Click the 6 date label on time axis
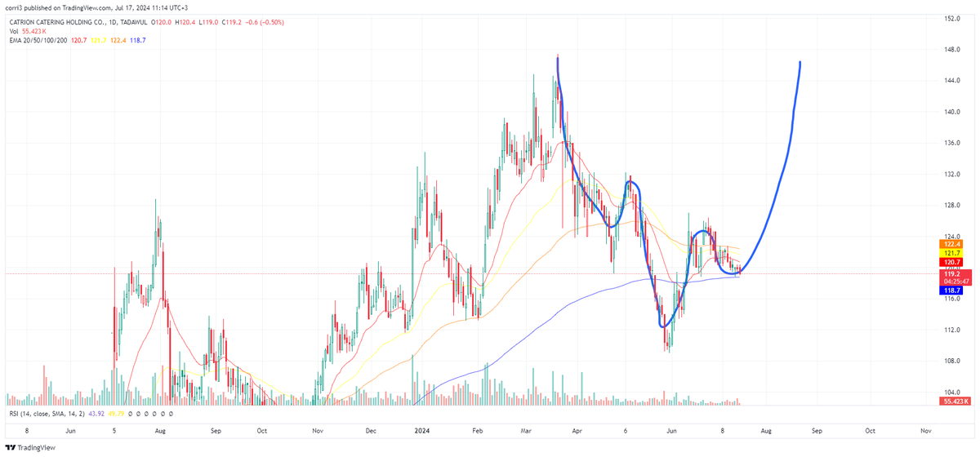This screenshot has width=980, height=457. point(626,429)
